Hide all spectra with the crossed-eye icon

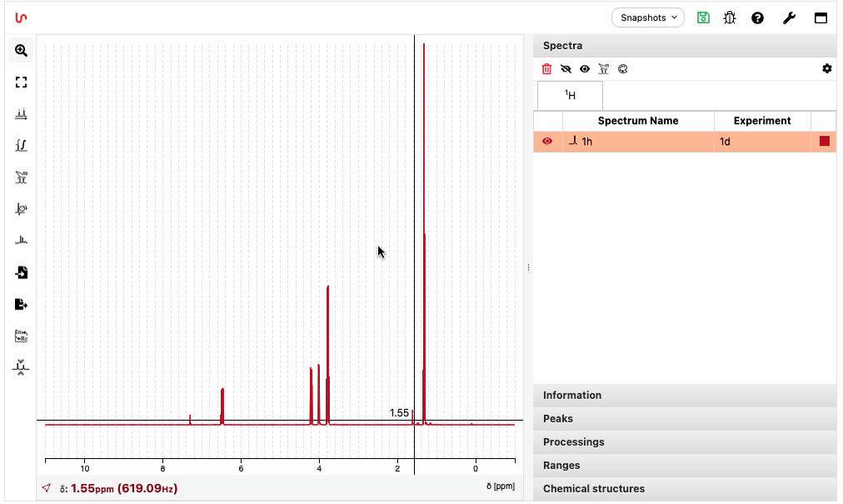coord(566,68)
